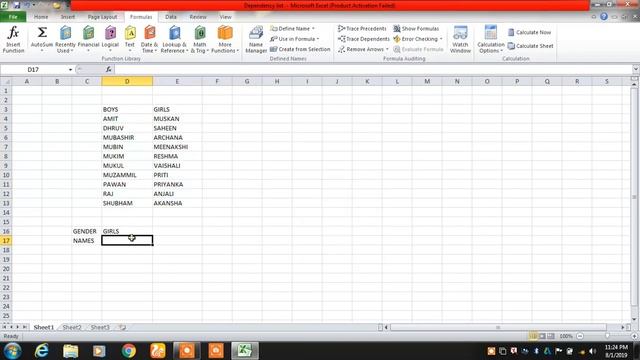Expand the Remove Arrows dropdown arrow
The image size is (640, 360).
pyautogui.click(x=387, y=49)
